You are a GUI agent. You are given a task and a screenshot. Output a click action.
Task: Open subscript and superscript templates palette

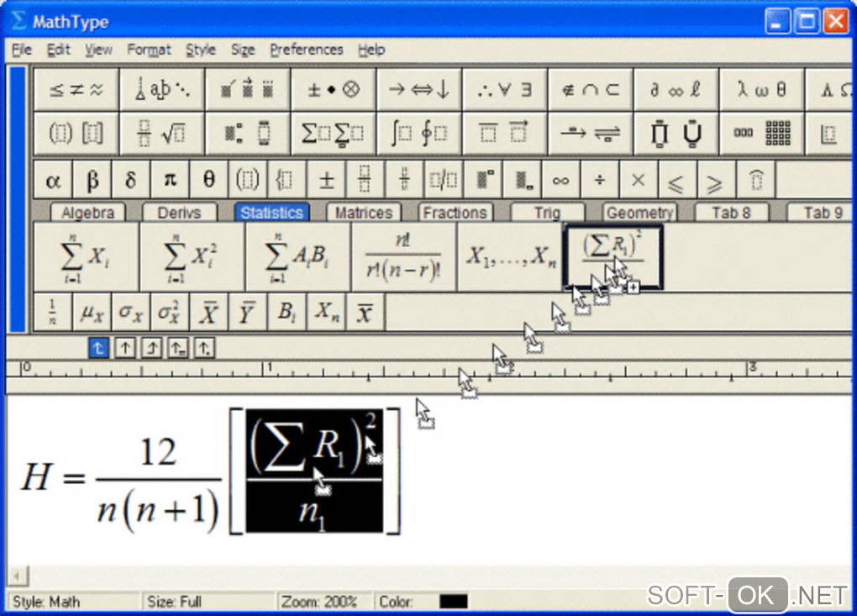point(248,133)
